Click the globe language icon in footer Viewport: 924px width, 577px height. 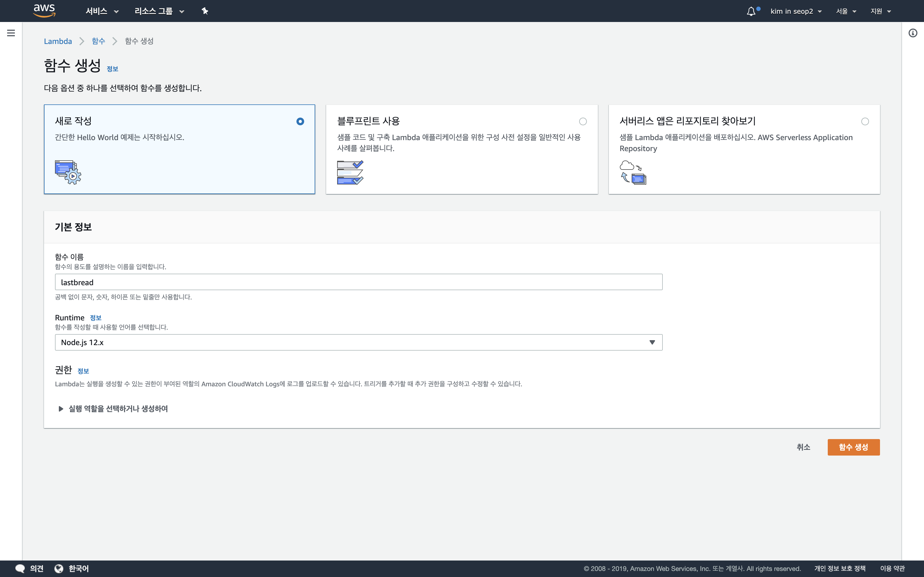59,568
